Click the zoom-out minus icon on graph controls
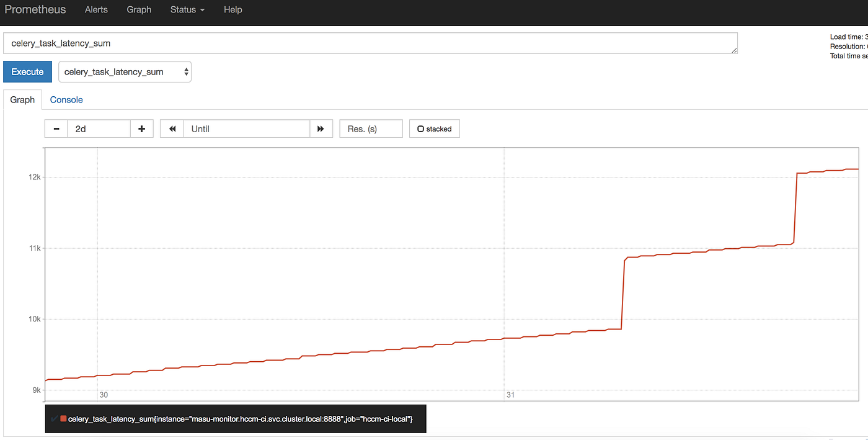This screenshot has width=868, height=440. (x=56, y=128)
